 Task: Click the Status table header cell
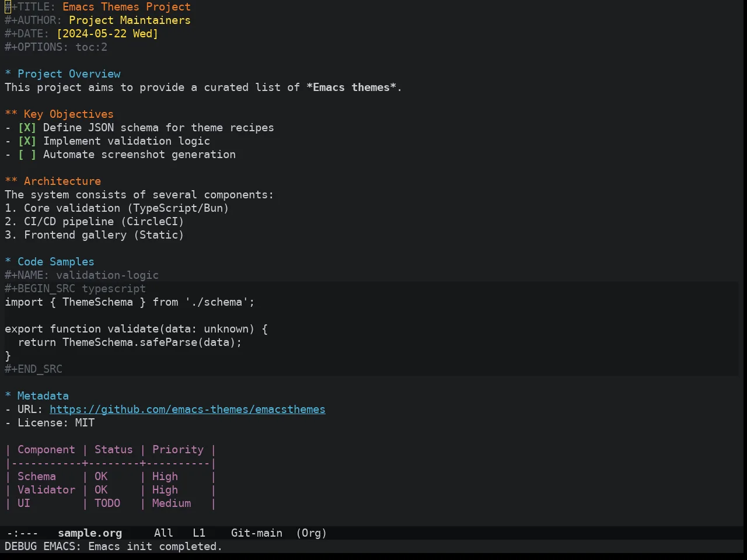click(114, 450)
